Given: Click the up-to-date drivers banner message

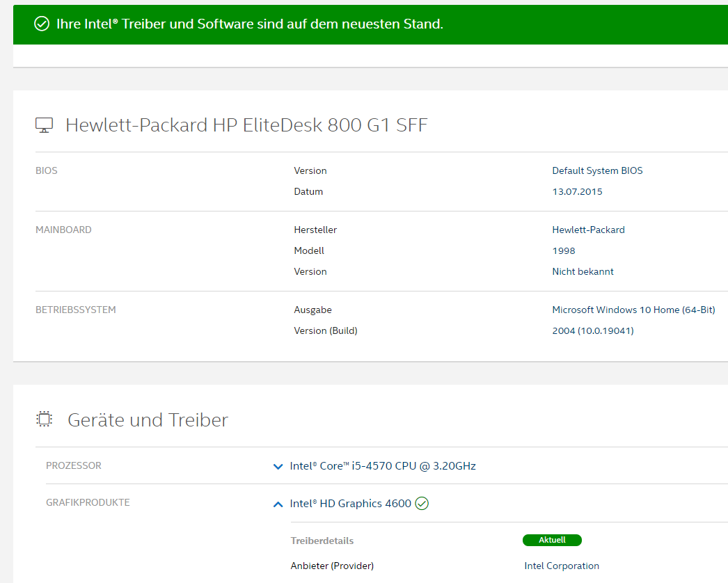Looking at the screenshot, I should pos(249,24).
